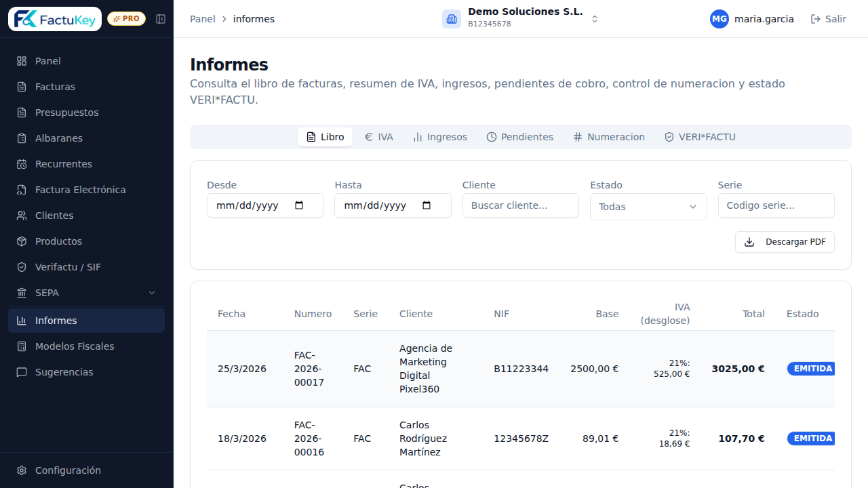
Task: Click the PRO badge
Action: (x=126, y=19)
